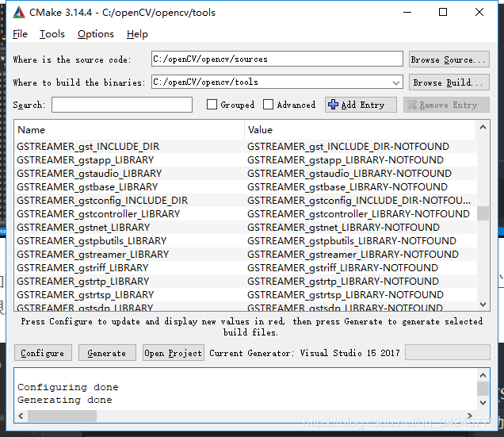Viewport: 504px width, 437px height.
Task: Click the 'Generating done' log line
Action: coord(65,400)
